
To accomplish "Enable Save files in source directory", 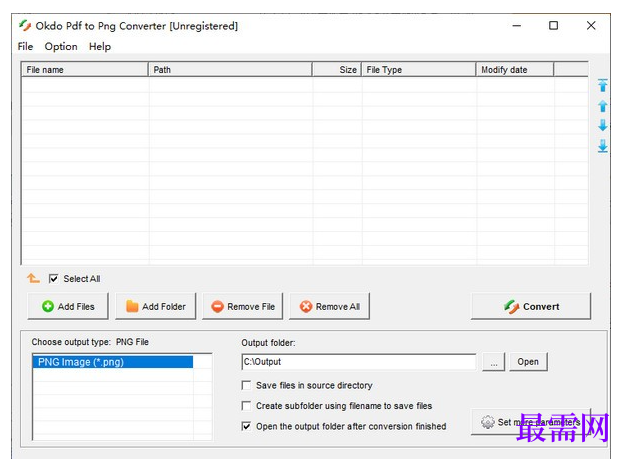I will click(246, 385).
